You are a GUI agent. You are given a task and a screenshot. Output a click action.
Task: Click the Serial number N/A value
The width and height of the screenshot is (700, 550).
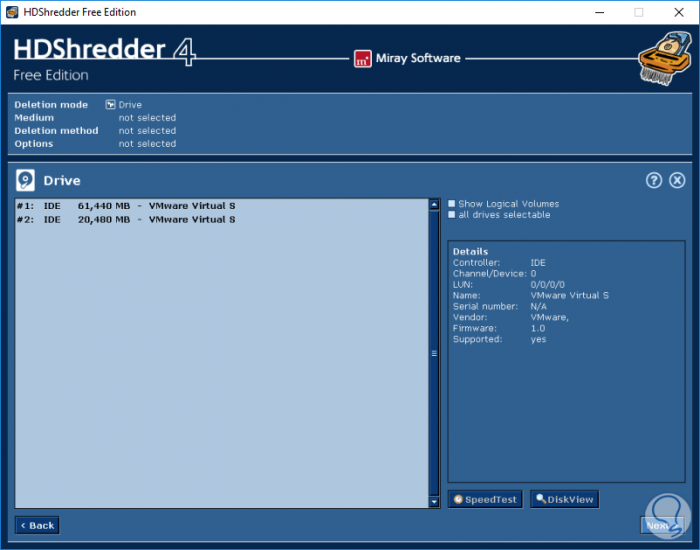pyautogui.click(x=538, y=306)
